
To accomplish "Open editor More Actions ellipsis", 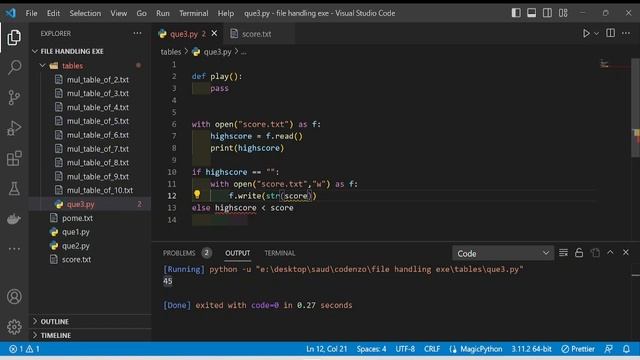I will click(x=626, y=33).
